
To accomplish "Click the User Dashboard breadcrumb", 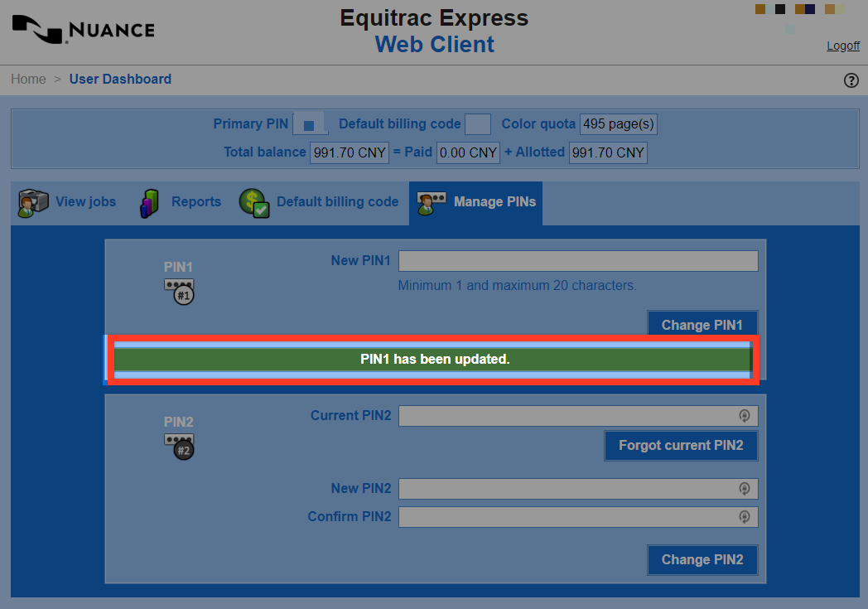I will [120, 80].
